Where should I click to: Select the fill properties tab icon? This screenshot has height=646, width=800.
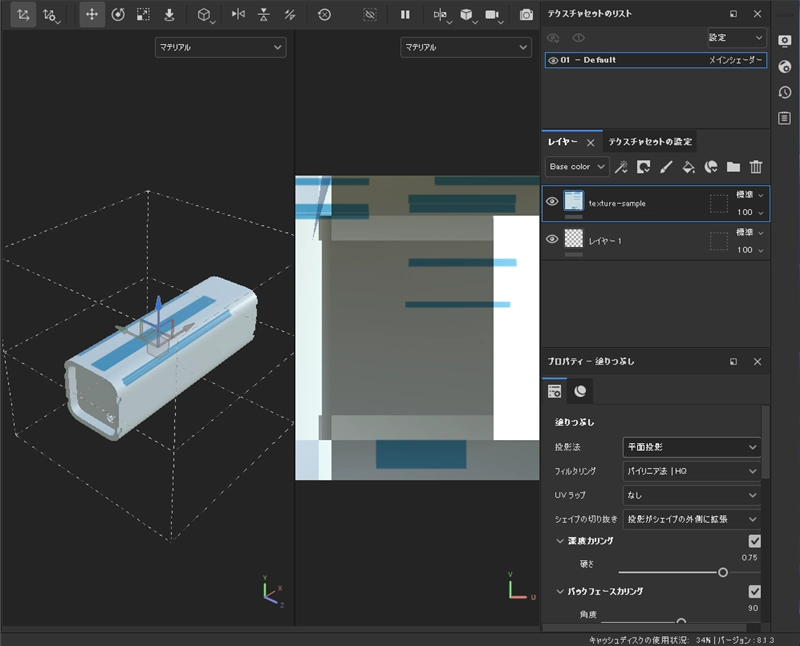pos(555,391)
